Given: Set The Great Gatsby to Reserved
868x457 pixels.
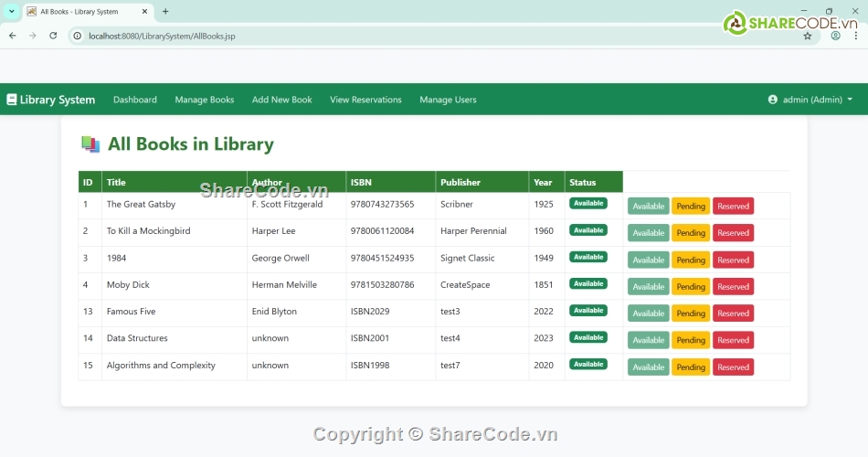Looking at the screenshot, I should pyautogui.click(x=733, y=207).
